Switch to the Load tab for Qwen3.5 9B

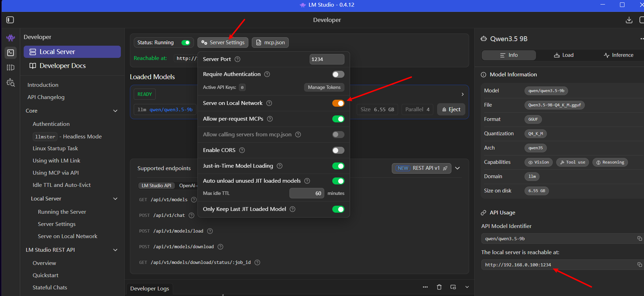[564, 55]
